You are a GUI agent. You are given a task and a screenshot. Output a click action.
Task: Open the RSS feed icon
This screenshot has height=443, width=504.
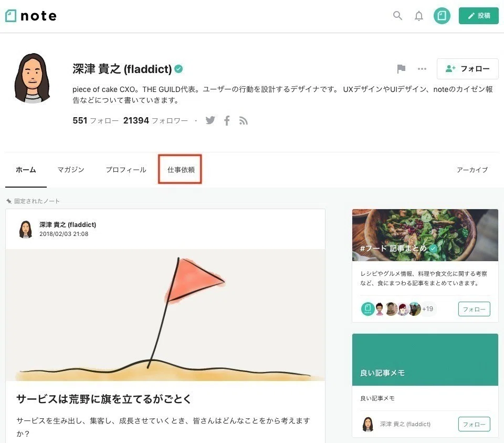click(243, 121)
